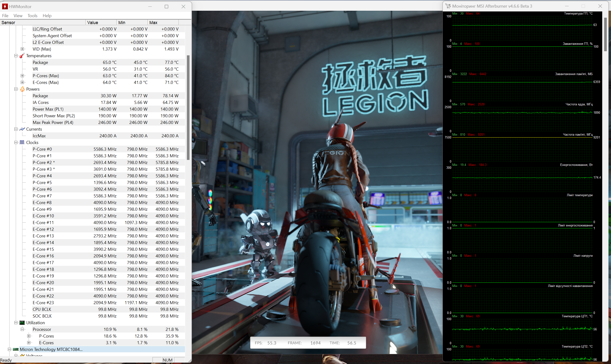Open the View menu
This screenshot has width=611, height=364.
coord(18,16)
